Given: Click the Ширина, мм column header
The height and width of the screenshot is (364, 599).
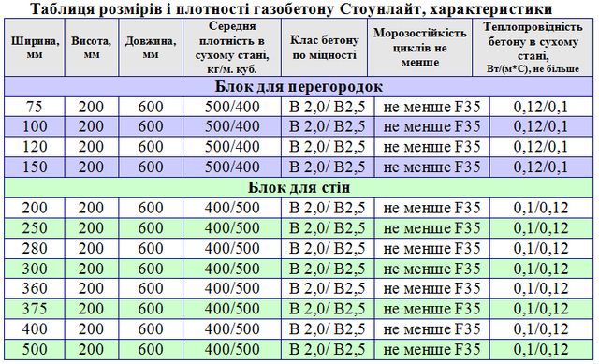Looking at the screenshot, I should tap(35, 47).
